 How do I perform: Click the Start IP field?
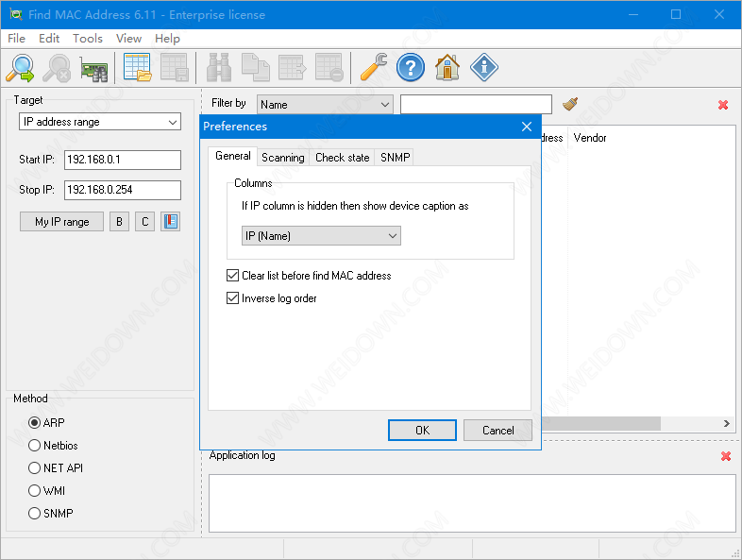click(123, 160)
